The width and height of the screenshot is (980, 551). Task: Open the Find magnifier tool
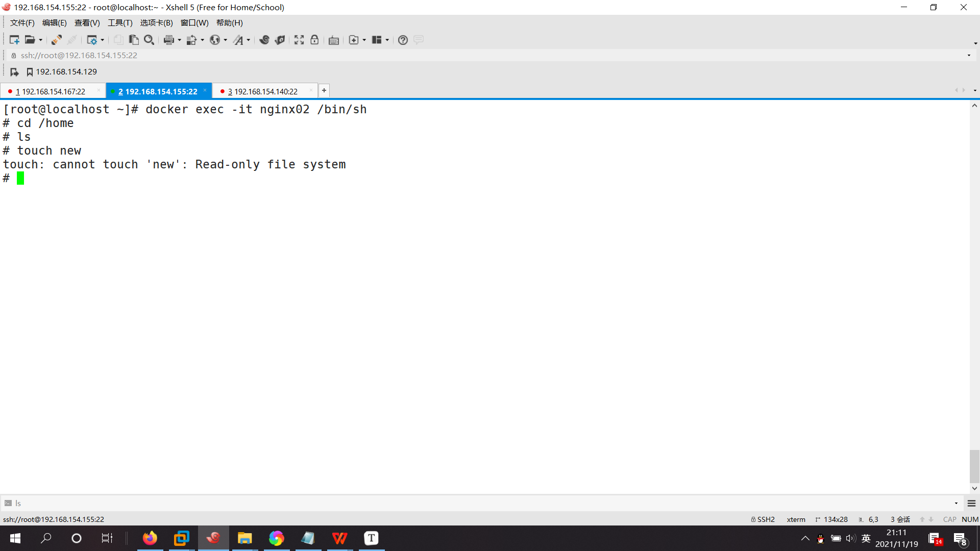click(149, 40)
